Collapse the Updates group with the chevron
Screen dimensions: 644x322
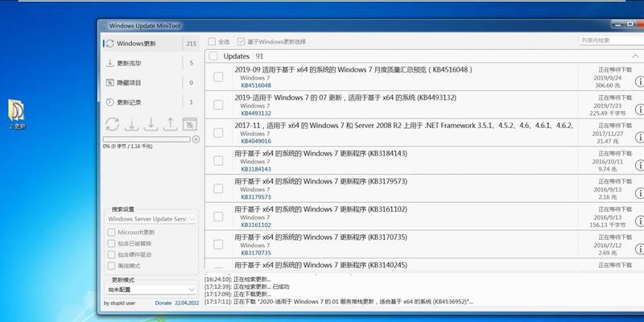point(635,56)
